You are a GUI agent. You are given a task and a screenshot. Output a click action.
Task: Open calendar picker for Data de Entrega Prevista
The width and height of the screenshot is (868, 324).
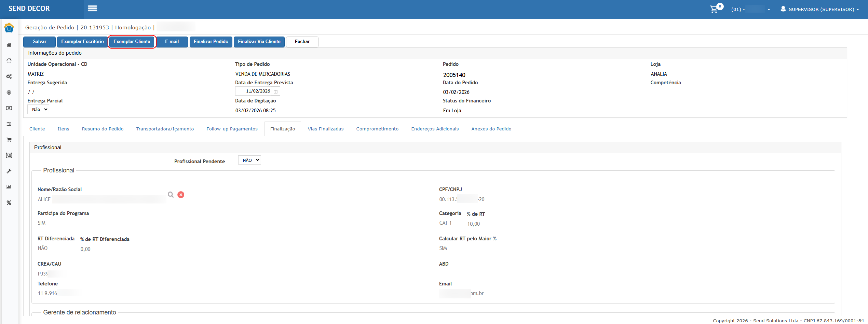(276, 91)
